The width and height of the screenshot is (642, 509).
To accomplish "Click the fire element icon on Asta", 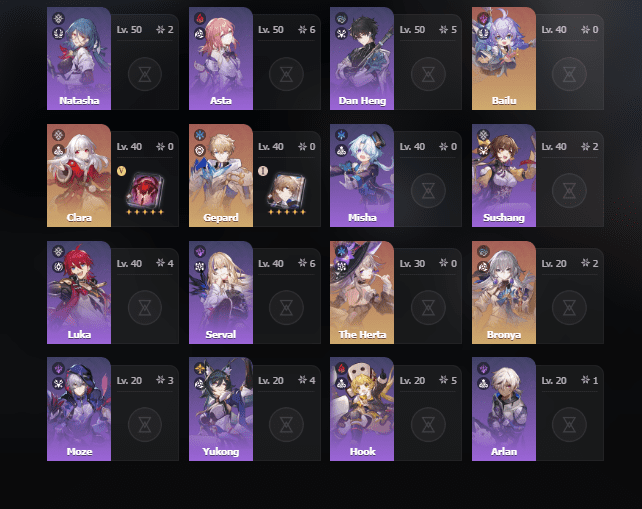I will (x=200, y=18).
